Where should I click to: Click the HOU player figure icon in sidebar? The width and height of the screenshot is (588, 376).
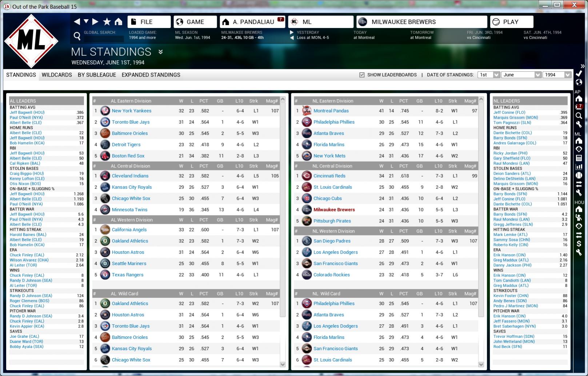pyautogui.click(x=579, y=218)
